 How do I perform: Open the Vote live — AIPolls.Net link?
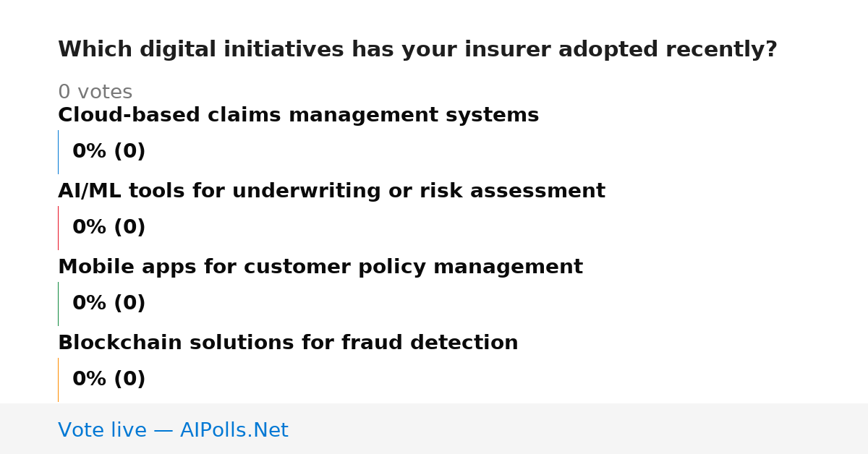(x=173, y=430)
